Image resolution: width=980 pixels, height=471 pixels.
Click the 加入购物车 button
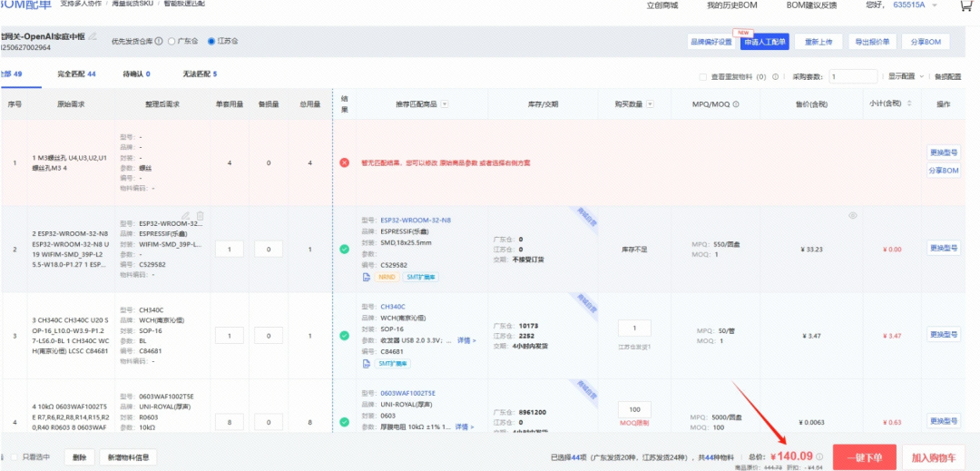(934, 457)
